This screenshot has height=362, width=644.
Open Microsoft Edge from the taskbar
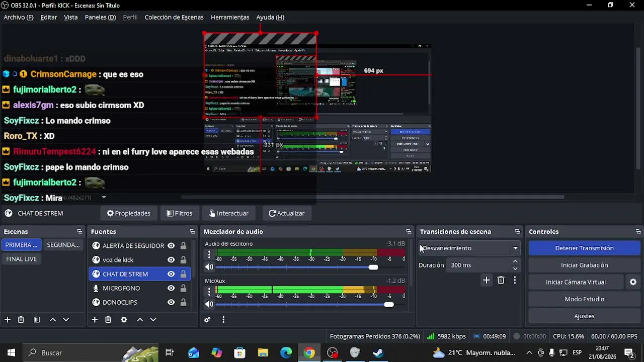tap(286, 353)
